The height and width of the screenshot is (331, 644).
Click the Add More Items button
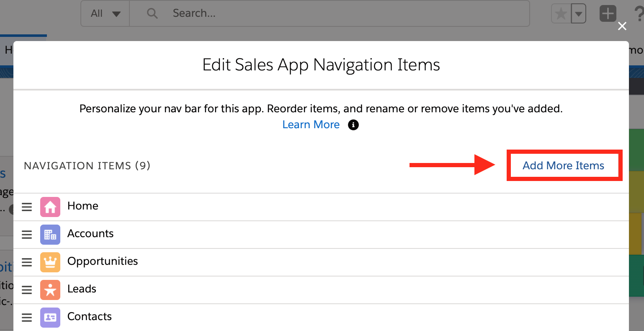coord(563,165)
